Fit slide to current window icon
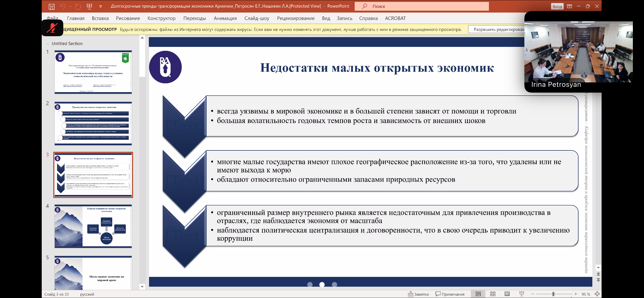 [597, 294]
